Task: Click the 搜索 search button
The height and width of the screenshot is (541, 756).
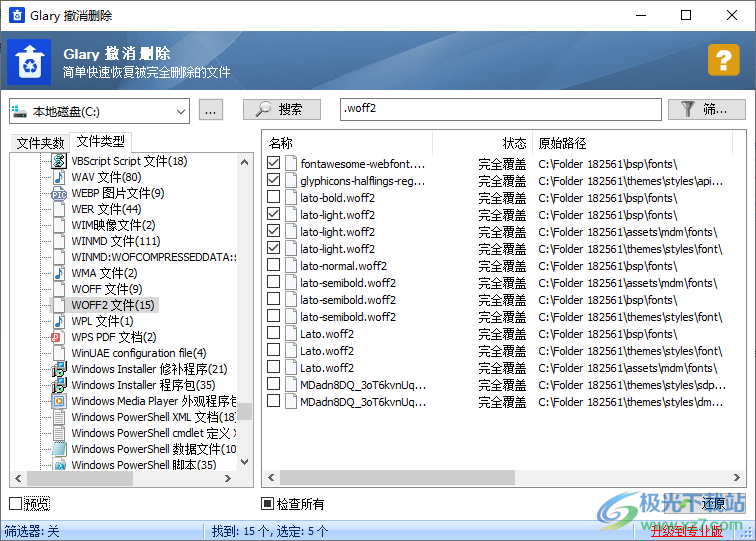Action: [x=282, y=109]
